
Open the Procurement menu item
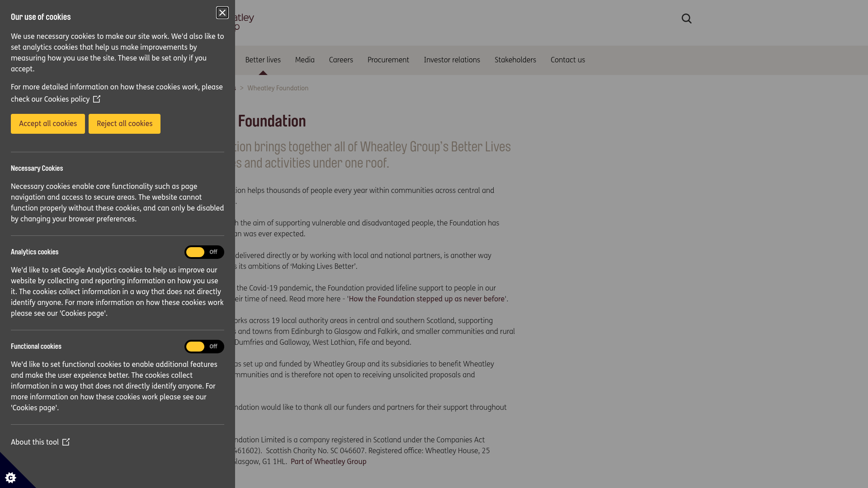tap(388, 60)
